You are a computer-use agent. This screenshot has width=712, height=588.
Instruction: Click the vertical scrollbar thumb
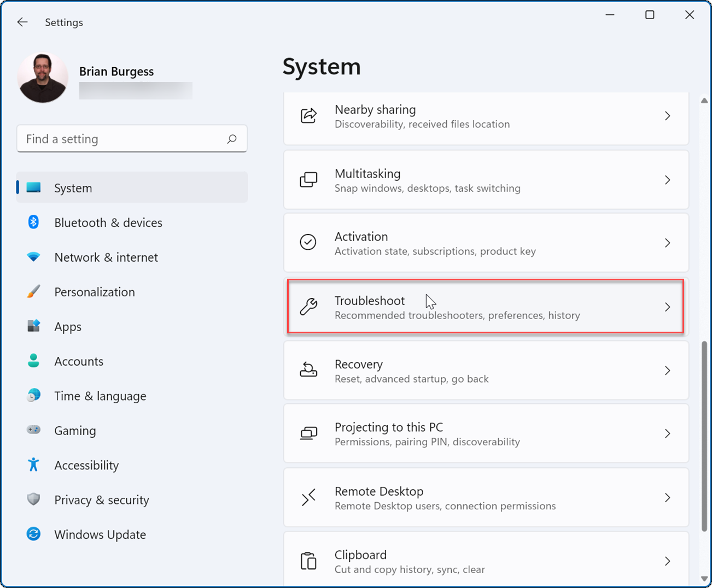click(x=704, y=436)
